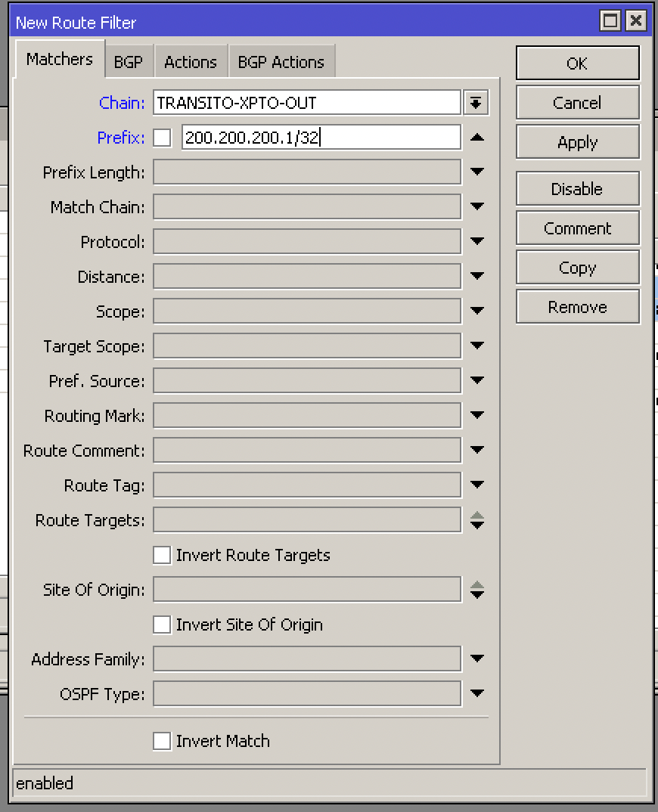658x812 pixels.
Task: Click the Distance field
Action: pos(307,276)
